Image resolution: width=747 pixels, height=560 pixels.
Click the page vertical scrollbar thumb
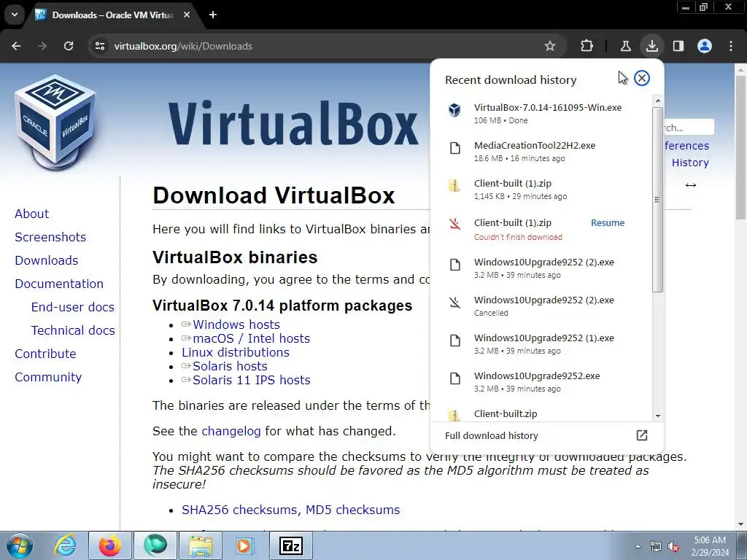(x=740, y=146)
